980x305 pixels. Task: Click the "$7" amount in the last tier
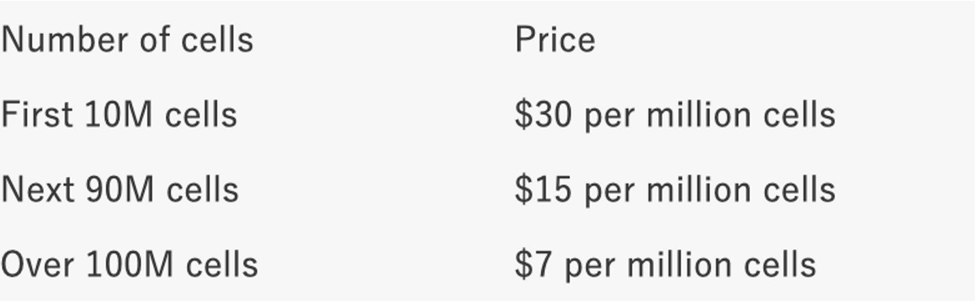tap(534, 264)
